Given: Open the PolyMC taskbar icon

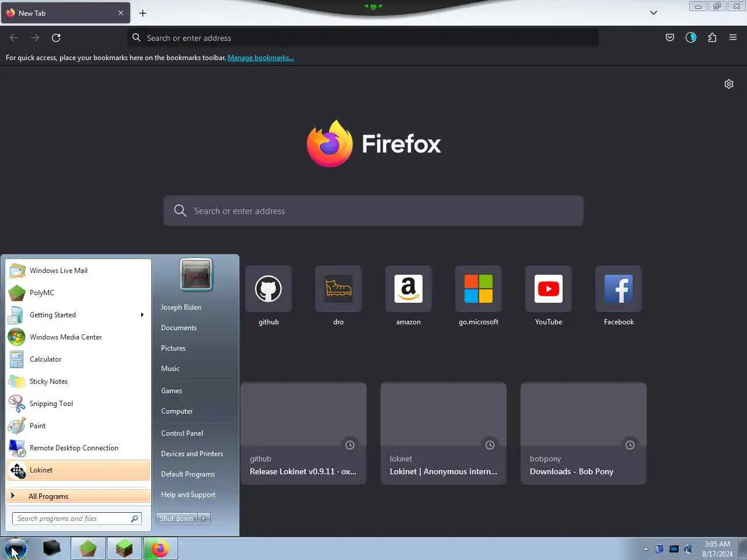Looking at the screenshot, I should [x=88, y=548].
